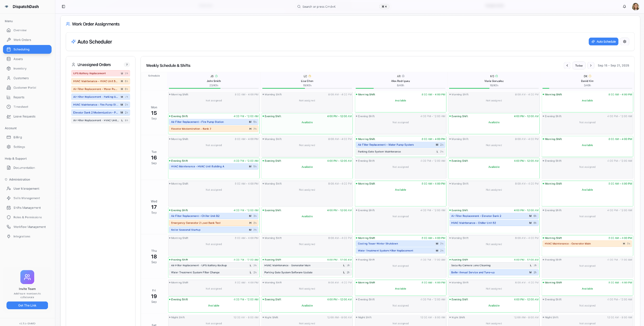Click the Customers icon
This screenshot has height=326, width=644.
pyautogui.click(x=9, y=78)
